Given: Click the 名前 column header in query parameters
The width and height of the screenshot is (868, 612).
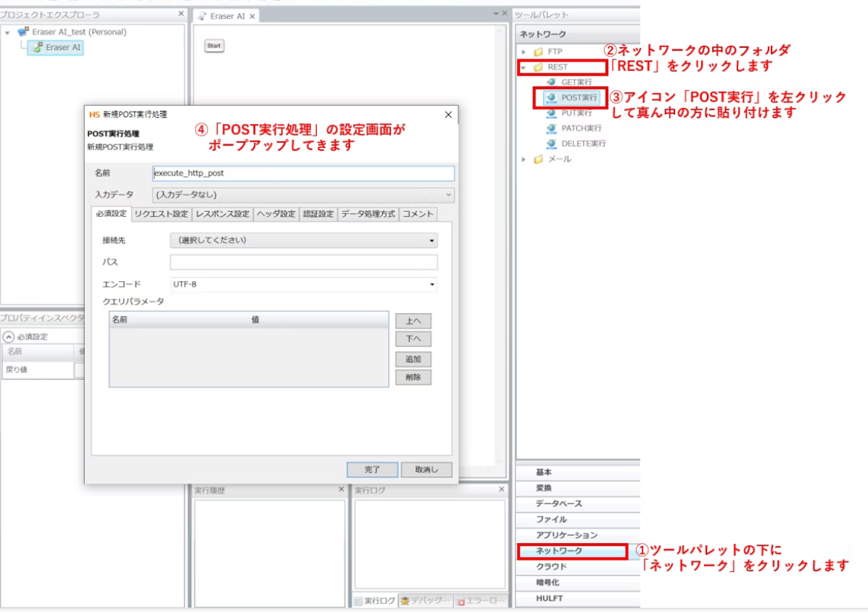Looking at the screenshot, I should pos(179,319).
